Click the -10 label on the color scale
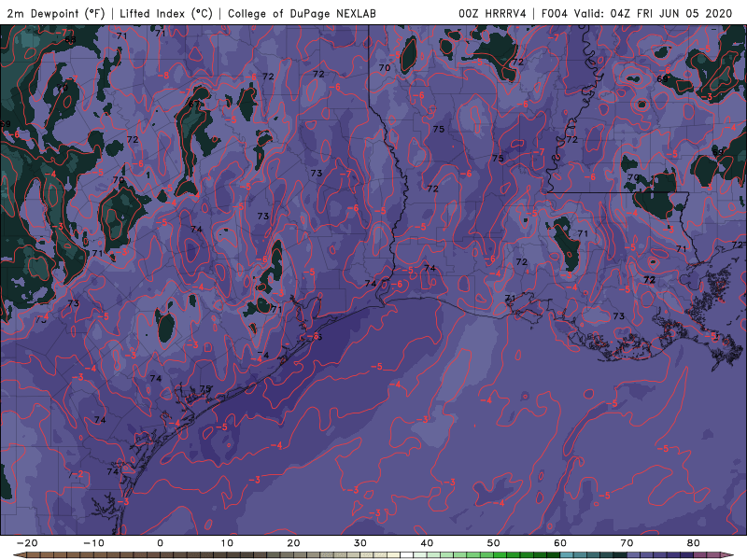This screenshot has width=747, height=560. point(93,543)
